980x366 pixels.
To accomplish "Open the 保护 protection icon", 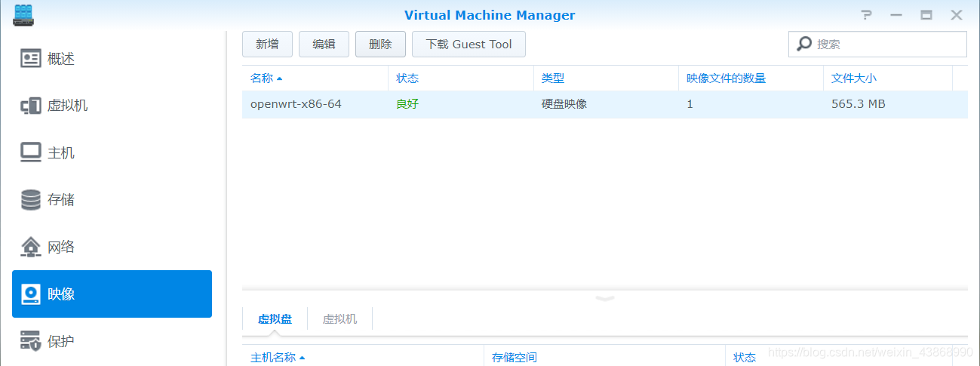I will [31, 341].
